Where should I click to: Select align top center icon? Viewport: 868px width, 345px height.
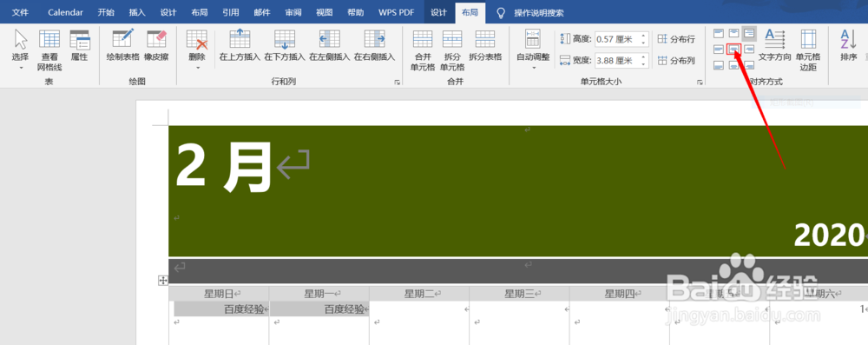coord(733,33)
